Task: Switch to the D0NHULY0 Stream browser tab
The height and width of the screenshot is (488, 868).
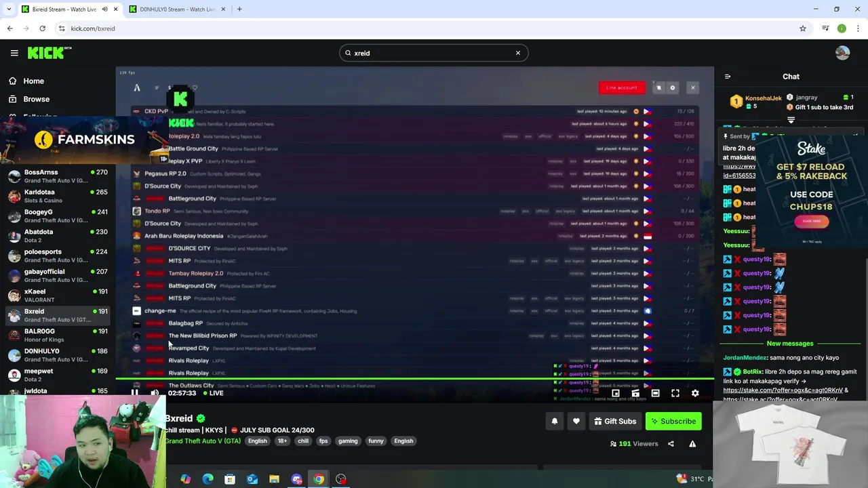Action: tap(178, 9)
